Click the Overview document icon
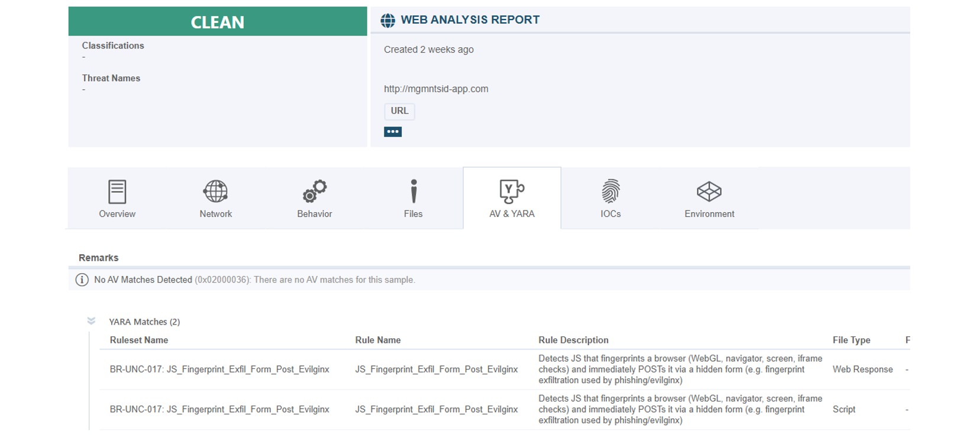980x444 pixels. 117,192
